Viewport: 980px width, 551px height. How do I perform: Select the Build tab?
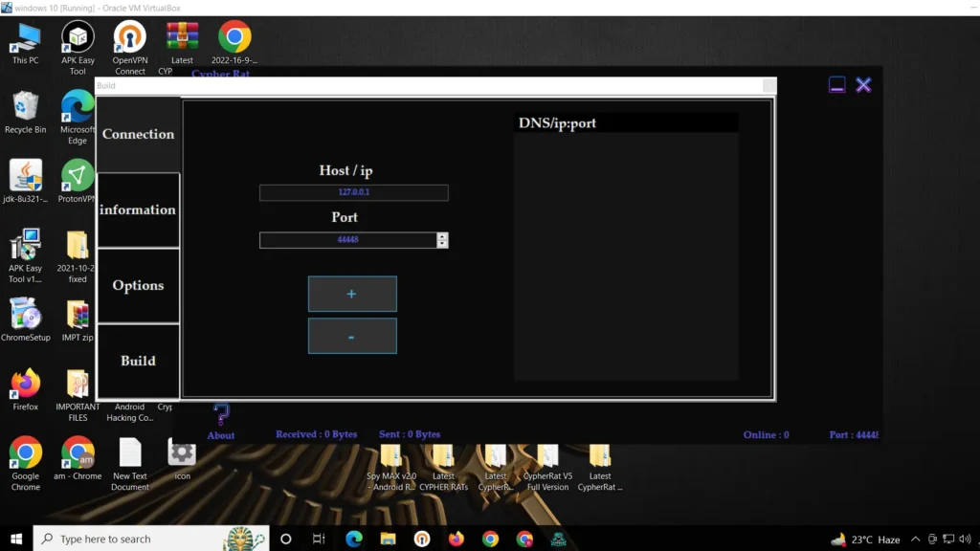tap(138, 361)
